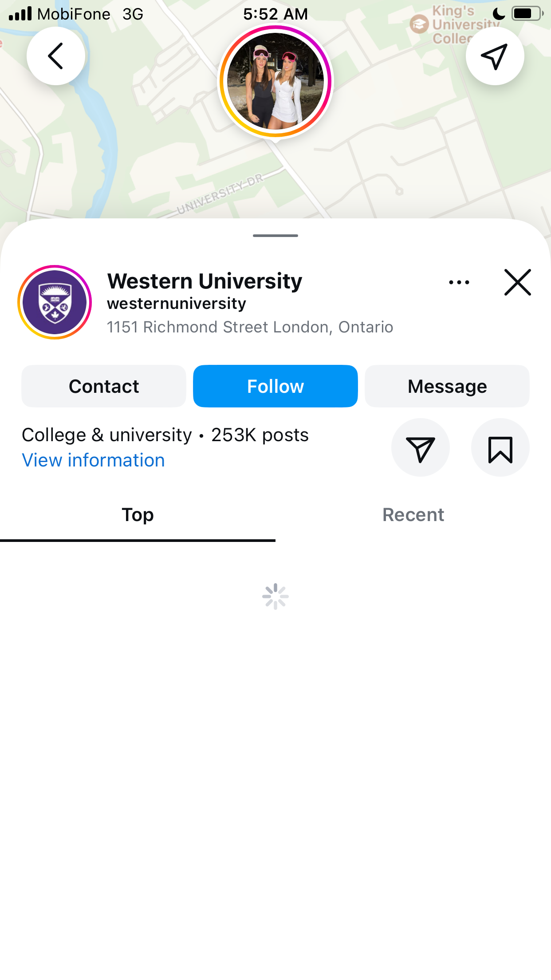This screenshot has width=551, height=980.
Task: Tap King's University College map marker
Action: 419,24
